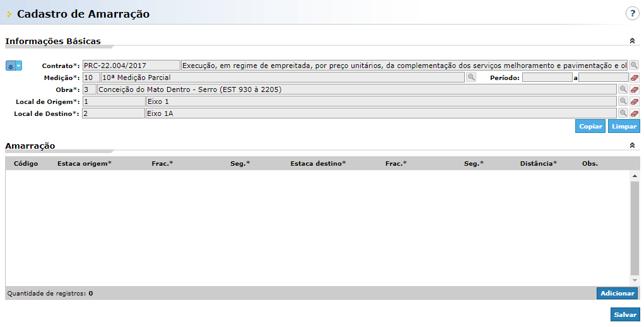Screen dimensions: 644x327
Task: Click the Eixo 1A description field
Action: 381,113
